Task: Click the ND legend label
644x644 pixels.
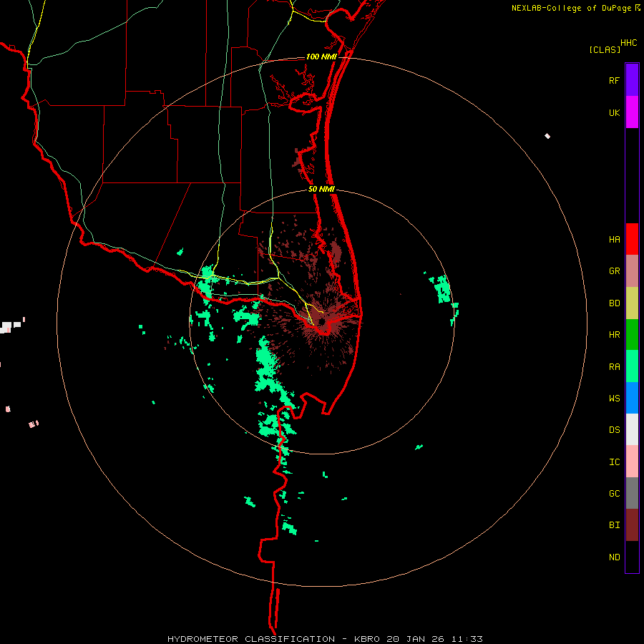Action: point(614,557)
